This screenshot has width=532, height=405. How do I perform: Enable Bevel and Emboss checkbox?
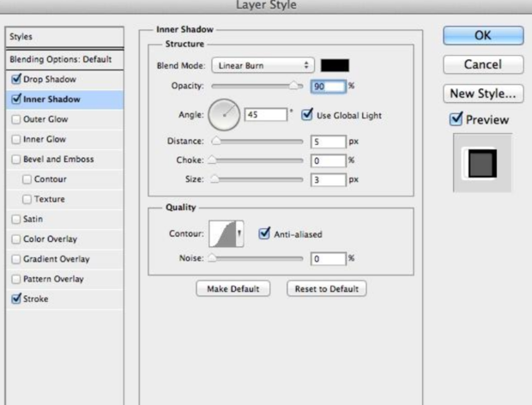[16, 160]
